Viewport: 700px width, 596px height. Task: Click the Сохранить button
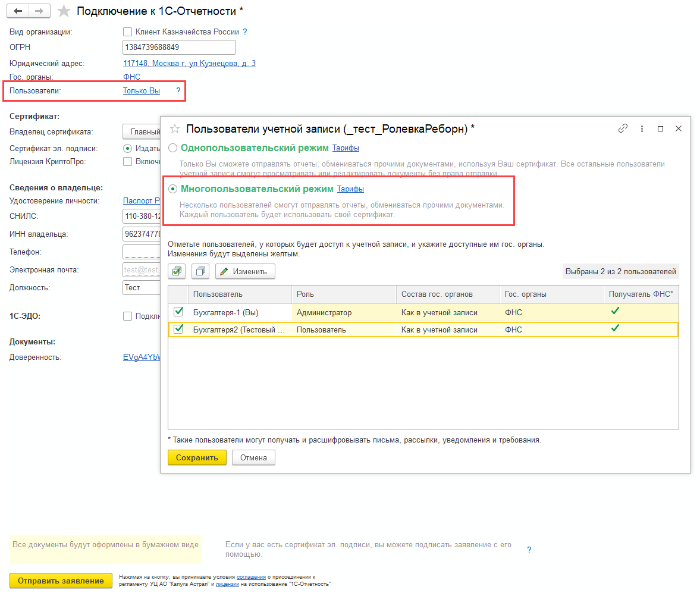pos(197,457)
